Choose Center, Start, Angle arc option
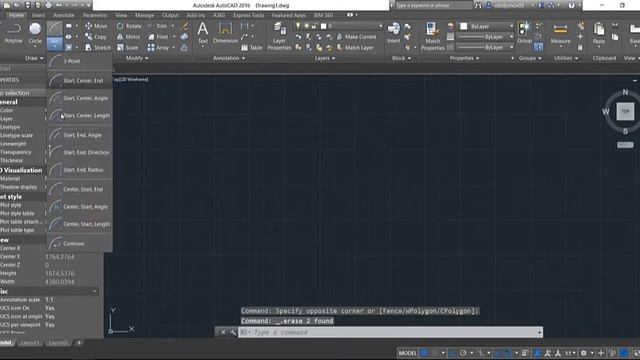This screenshot has height=360, width=640. coord(80,207)
